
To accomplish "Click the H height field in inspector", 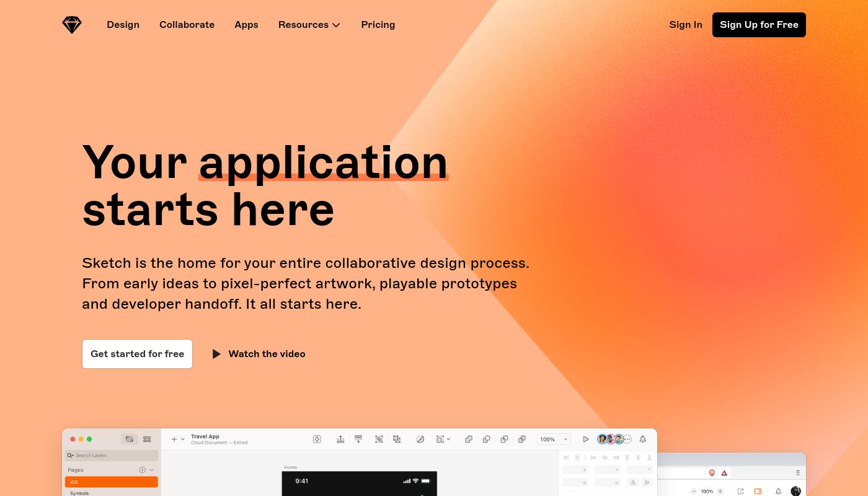I will pyautogui.click(x=608, y=482).
